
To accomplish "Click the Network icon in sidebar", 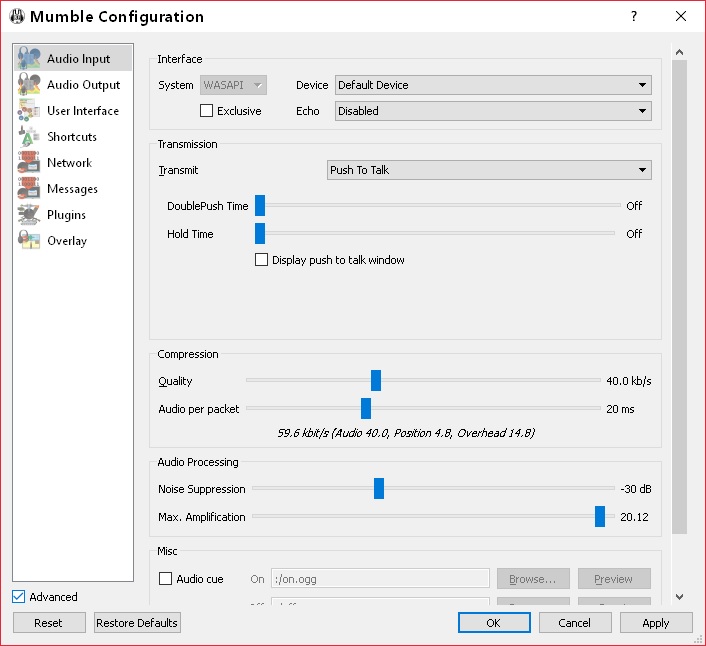I will 29,163.
